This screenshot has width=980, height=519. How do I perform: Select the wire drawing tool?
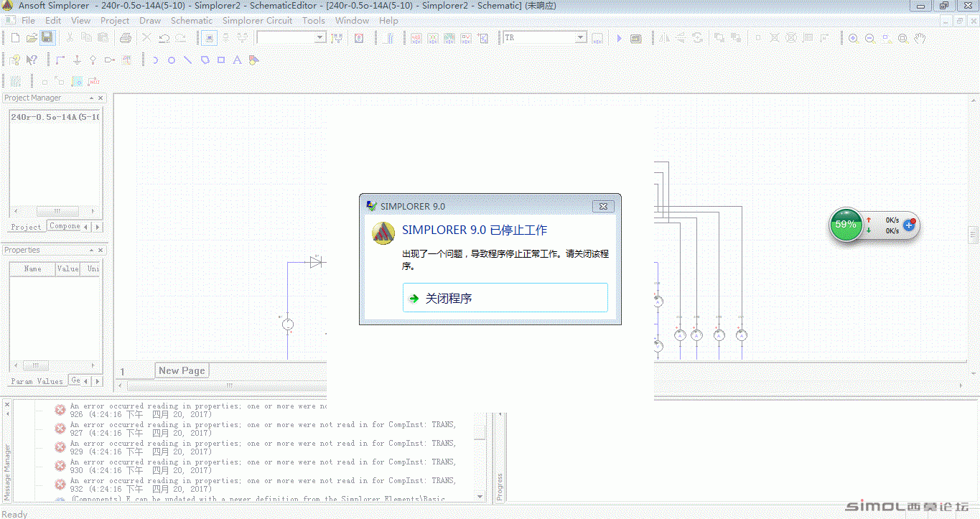[60, 60]
